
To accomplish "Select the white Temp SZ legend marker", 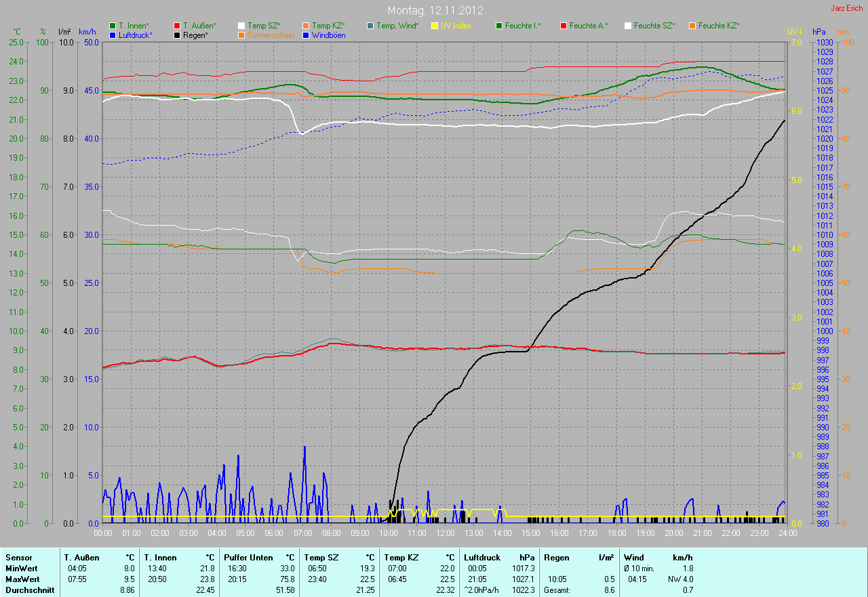I will 241,26.
